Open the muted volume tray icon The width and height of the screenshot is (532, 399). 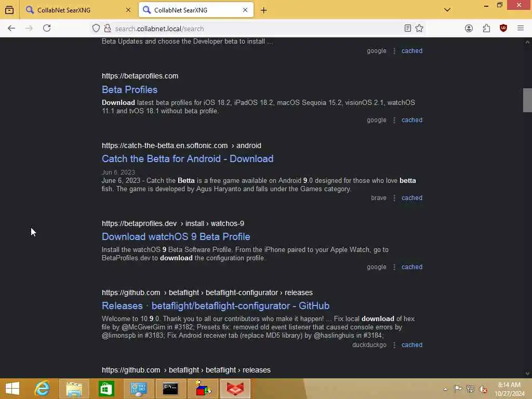coord(483,389)
